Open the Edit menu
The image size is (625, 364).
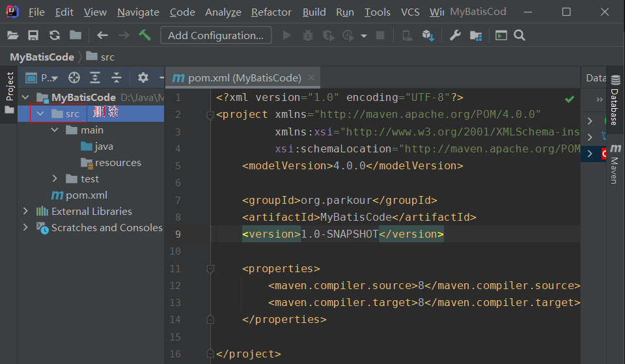pos(64,12)
